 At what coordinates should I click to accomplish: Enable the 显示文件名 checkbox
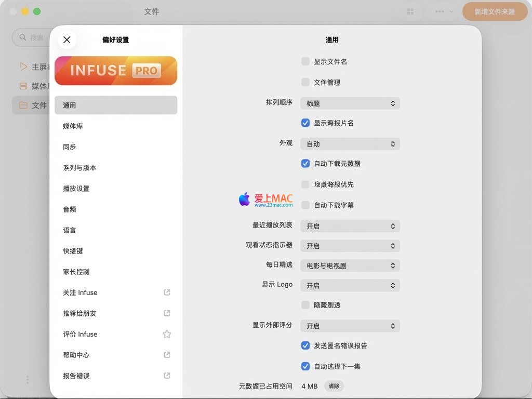click(x=305, y=61)
